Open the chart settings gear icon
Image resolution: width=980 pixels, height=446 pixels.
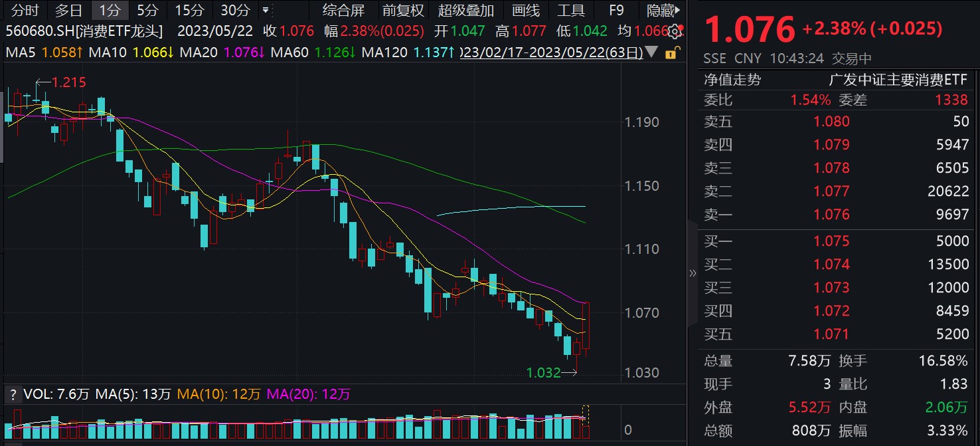tap(676, 31)
